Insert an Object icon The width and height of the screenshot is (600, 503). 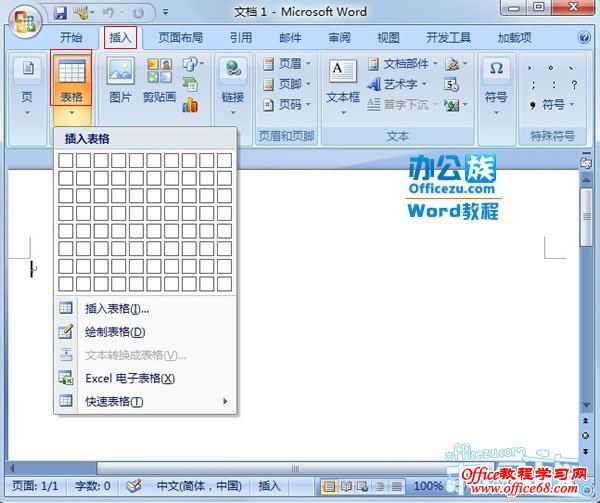[x=455, y=104]
